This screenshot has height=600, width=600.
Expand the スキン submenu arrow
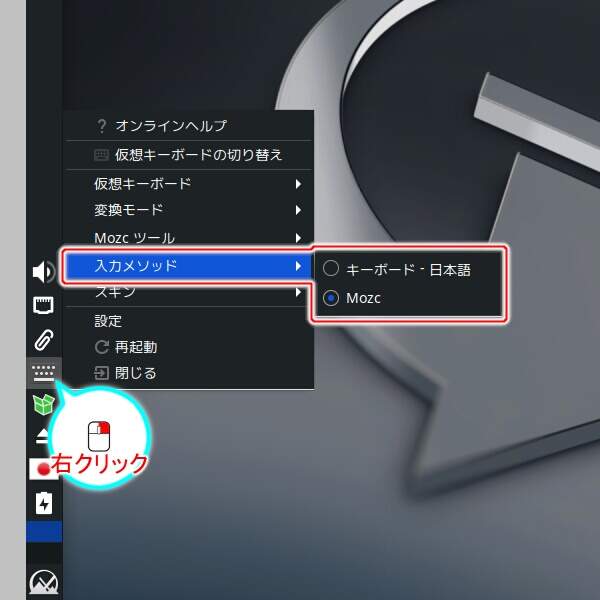(298, 292)
